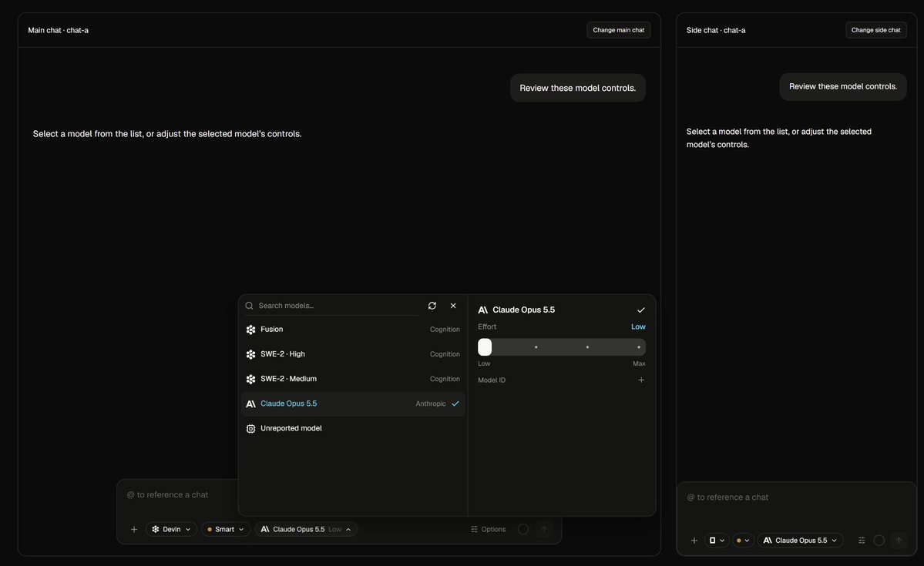The image size is (924, 566).
Task: Click the Effort slider handle
Action: coord(485,347)
